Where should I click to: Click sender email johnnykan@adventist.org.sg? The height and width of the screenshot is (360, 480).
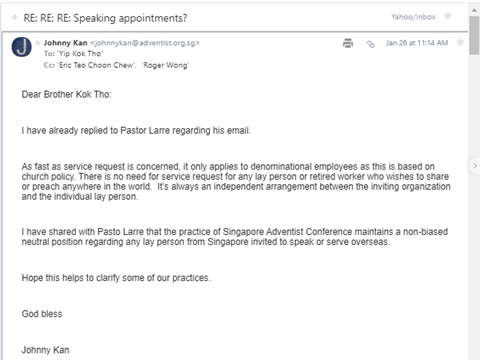tap(145, 43)
